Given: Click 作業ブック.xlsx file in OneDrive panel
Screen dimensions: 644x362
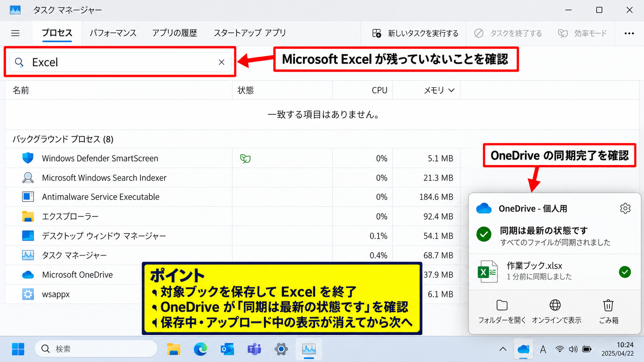Looking at the screenshot, I should click(x=554, y=272).
